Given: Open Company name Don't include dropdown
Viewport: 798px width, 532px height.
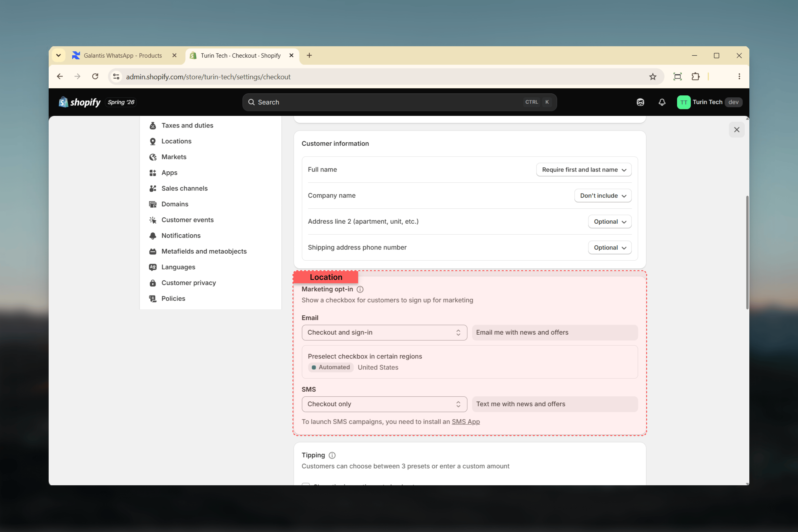Looking at the screenshot, I should pyautogui.click(x=603, y=195).
